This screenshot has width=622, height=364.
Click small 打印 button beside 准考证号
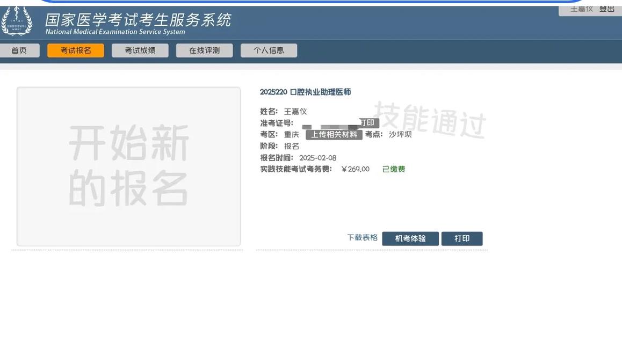(368, 123)
